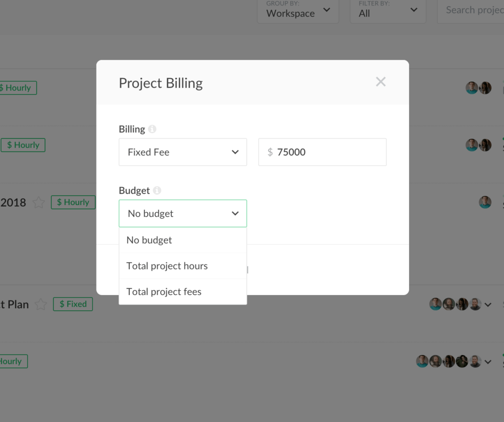
Task: Click the $ Fixed badge on the Plan project
Action: [72, 304]
